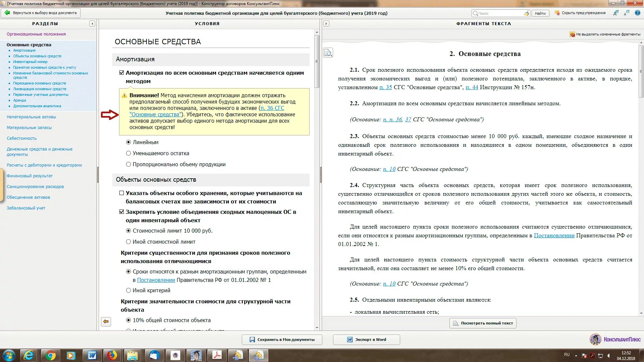Select 'Иной критерий' option

click(x=128, y=290)
